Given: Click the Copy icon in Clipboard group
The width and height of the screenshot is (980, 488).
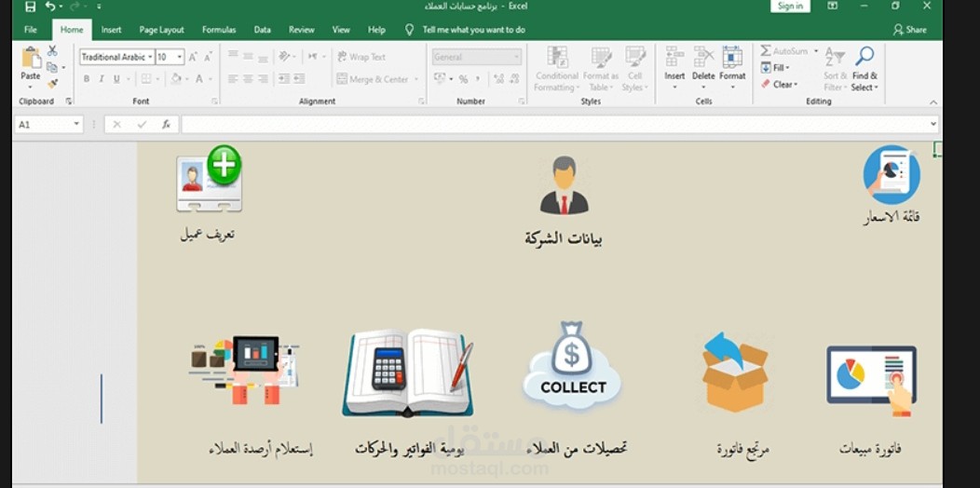Looking at the screenshot, I should point(52,67).
